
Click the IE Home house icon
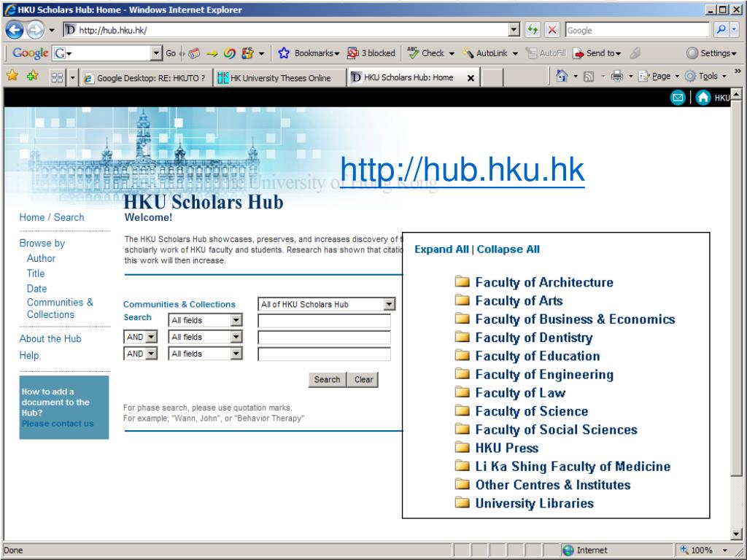tap(562, 76)
